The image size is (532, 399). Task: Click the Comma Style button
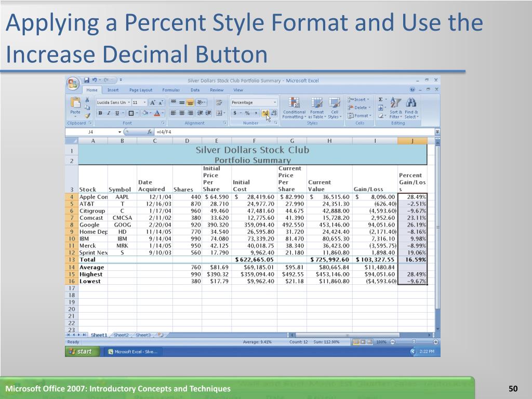click(x=256, y=113)
